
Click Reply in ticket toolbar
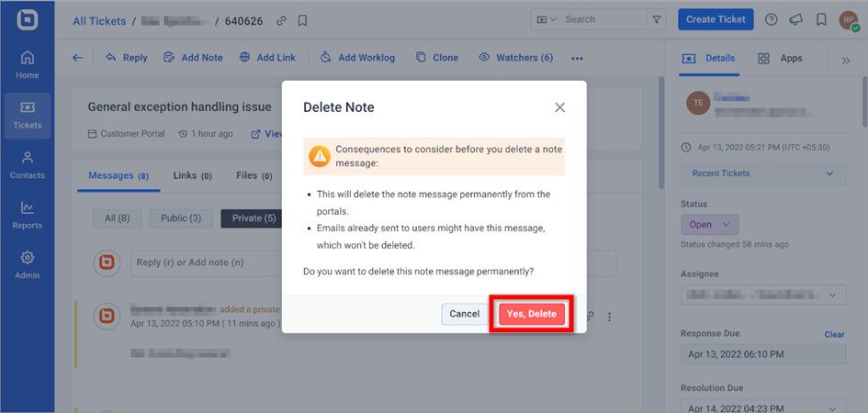click(127, 58)
